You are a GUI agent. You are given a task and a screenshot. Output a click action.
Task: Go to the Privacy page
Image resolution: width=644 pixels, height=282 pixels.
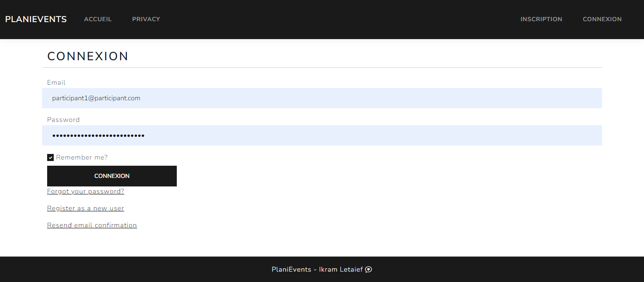click(x=146, y=19)
